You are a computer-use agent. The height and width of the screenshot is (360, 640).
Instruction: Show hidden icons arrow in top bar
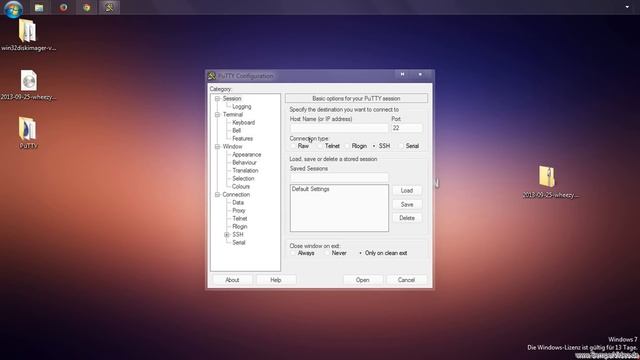[x=627, y=7]
